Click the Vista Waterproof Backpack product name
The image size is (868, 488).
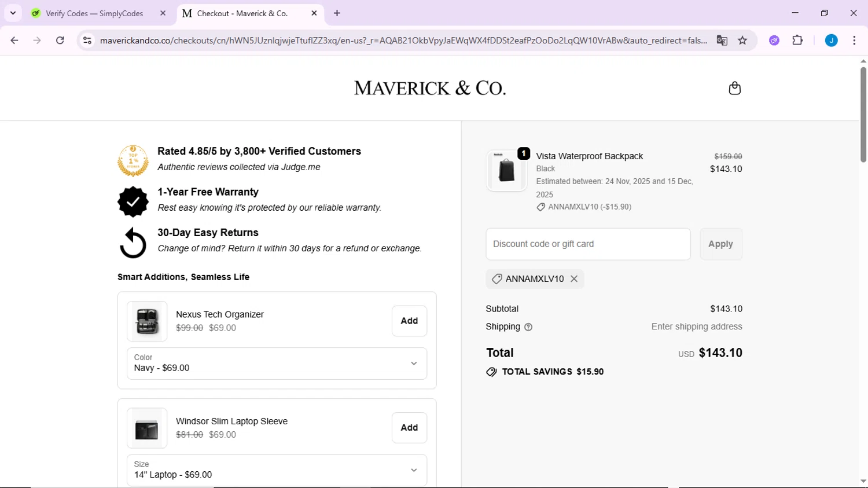point(589,156)
